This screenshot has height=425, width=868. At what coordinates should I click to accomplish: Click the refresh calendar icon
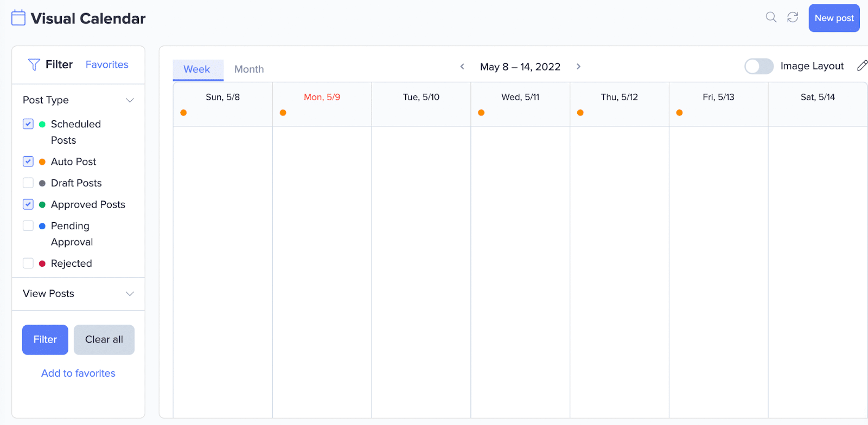point(793,17)
